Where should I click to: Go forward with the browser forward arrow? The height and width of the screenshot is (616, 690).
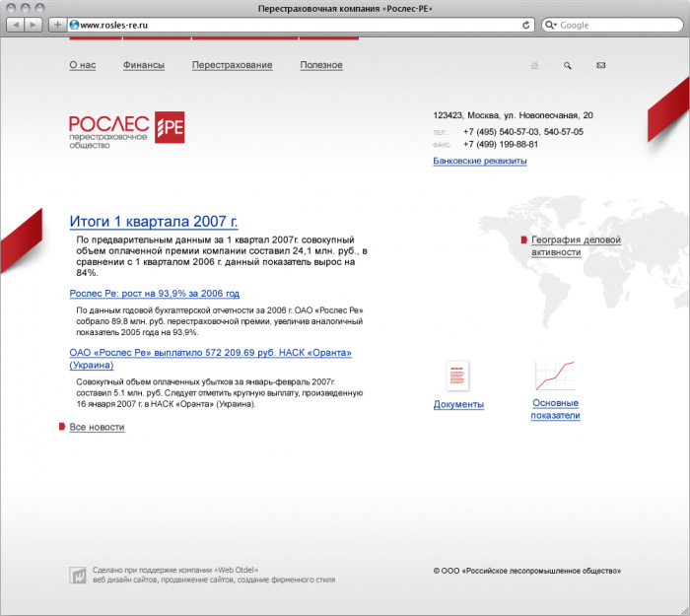tap(33, 25)
